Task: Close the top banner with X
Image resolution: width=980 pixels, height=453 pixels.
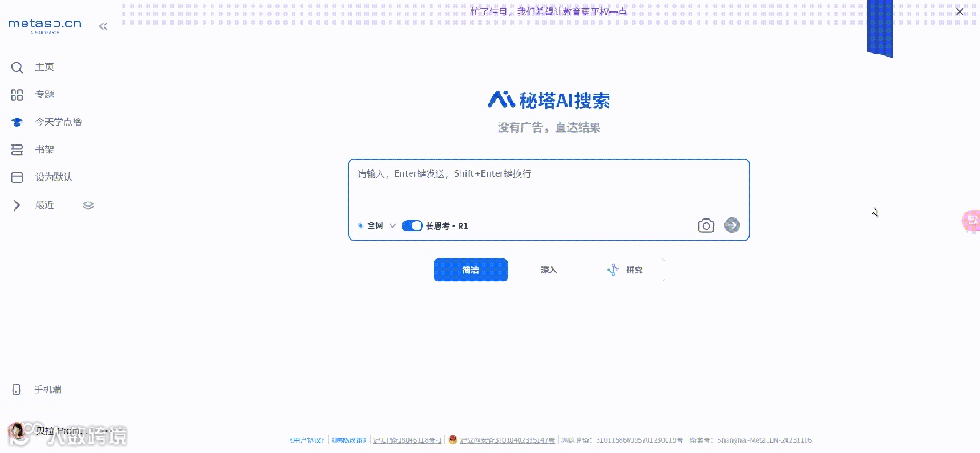Action: [x=959, y=11]
